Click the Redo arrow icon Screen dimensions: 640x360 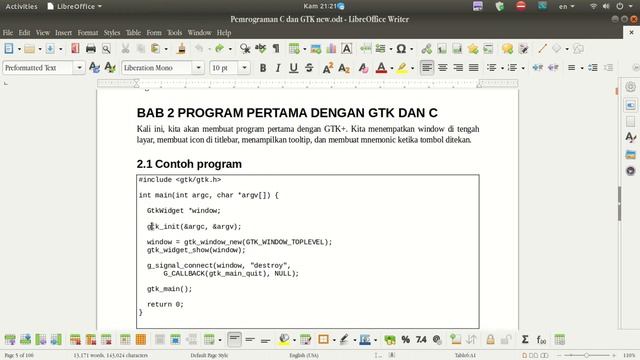point(220,49)
